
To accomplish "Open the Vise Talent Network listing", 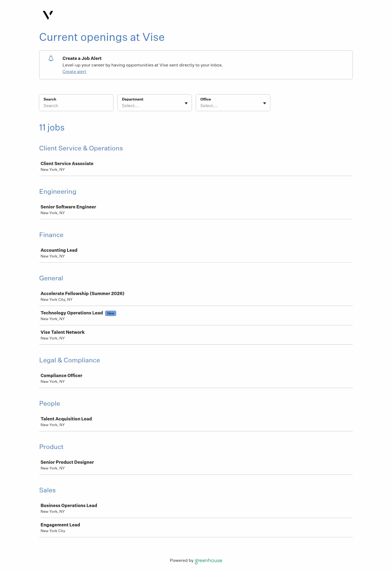I will click(x=63, y=332).
